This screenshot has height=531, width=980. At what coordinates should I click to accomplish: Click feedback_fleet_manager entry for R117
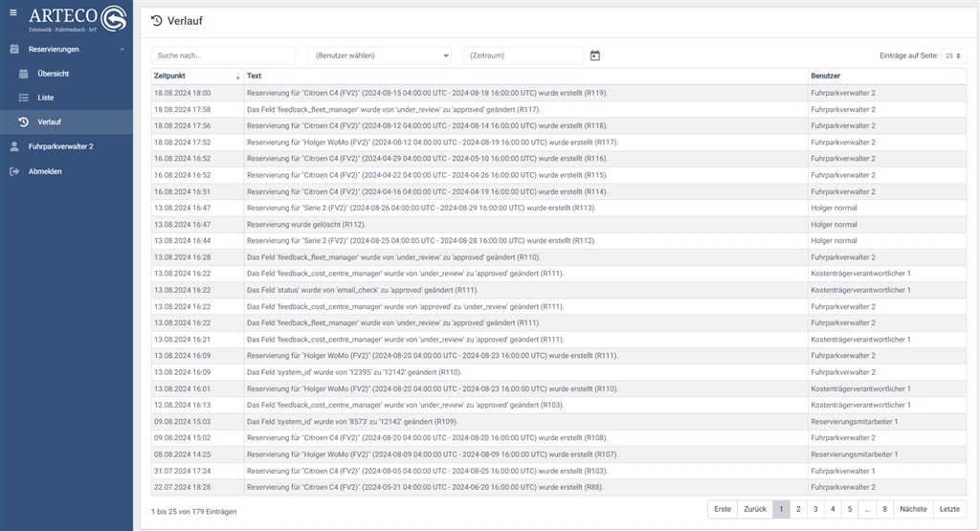click(393, 109)
